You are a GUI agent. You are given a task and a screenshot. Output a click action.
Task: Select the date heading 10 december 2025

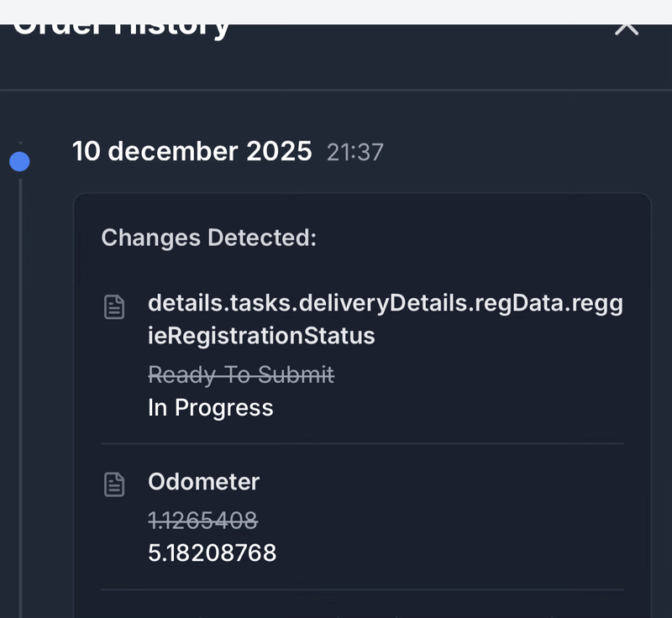pyautogui.click(x=192, y=151)
